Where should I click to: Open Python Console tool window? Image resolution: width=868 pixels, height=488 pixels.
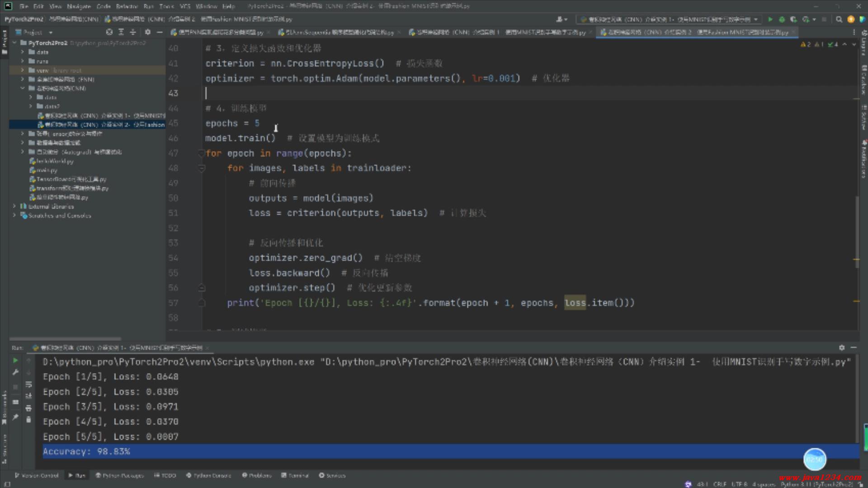click(x=208, y=475)
